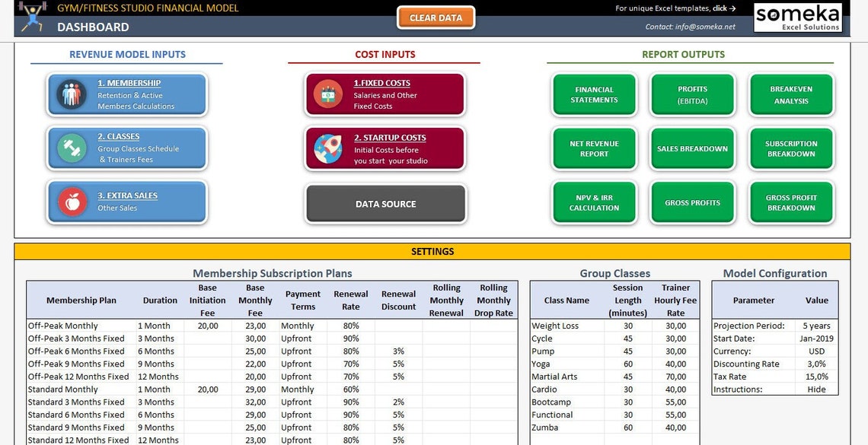Viewport: 868px width, 445px height.
Task: Select the Projection Period 5 years cell
Action: (816, 326)
